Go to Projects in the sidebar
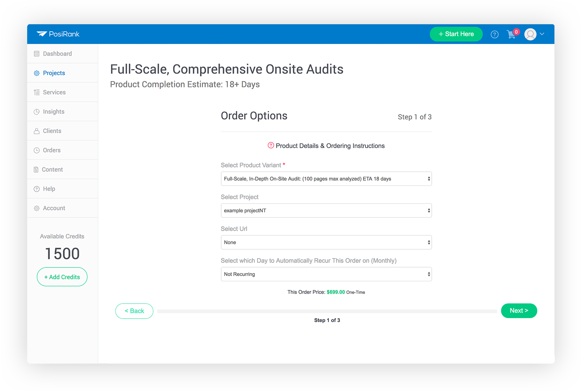581x392 pixels. click(63, 73)
